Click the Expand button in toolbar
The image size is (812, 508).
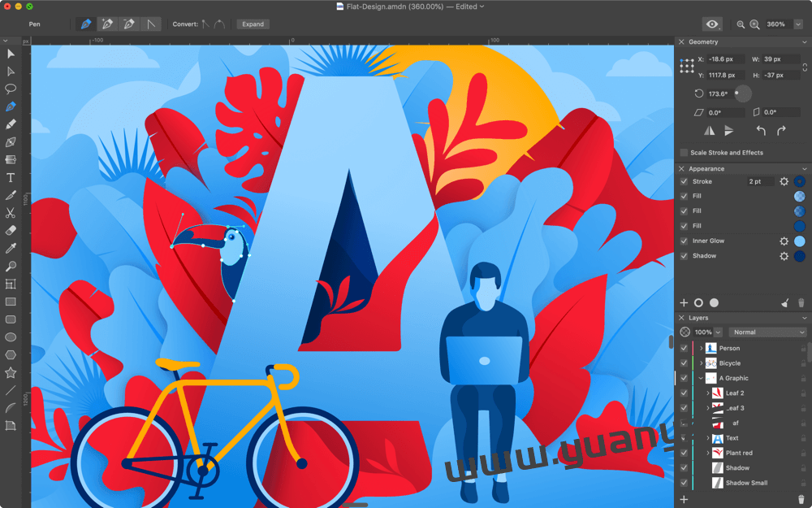(253, 24)
